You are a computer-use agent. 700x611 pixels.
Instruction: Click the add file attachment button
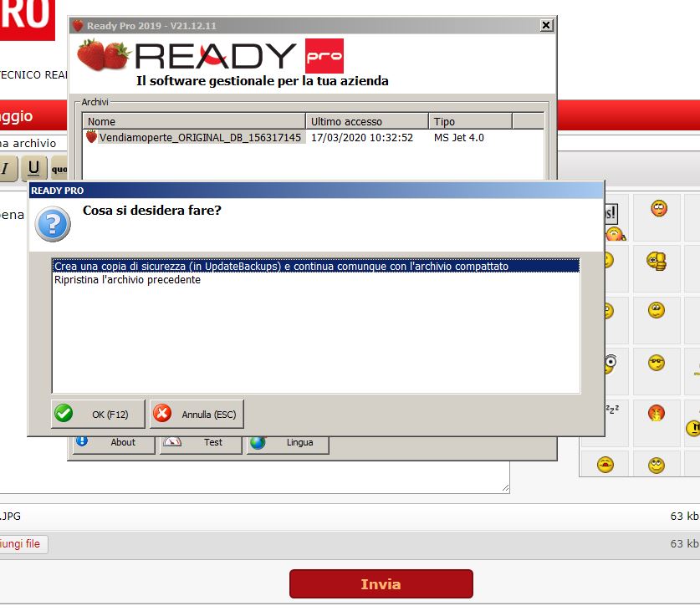tap(23, 544)
